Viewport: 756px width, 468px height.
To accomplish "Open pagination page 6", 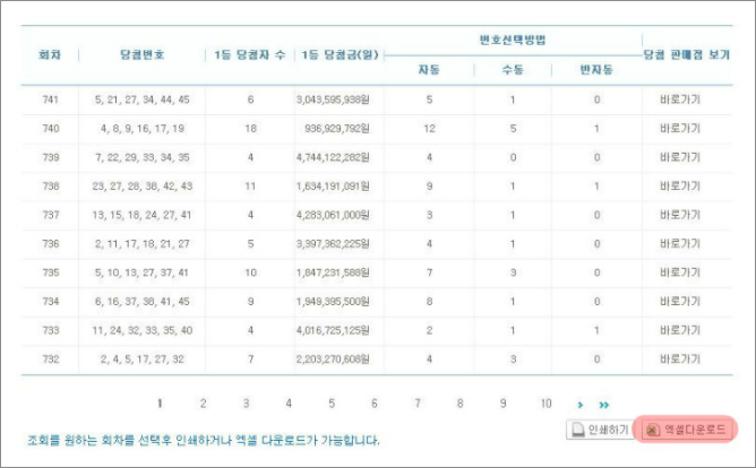I will tap(374, 403).
